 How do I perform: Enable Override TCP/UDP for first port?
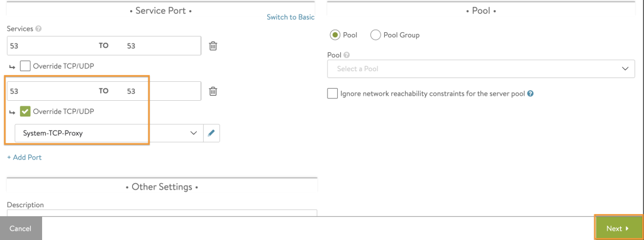coord(25,66)
